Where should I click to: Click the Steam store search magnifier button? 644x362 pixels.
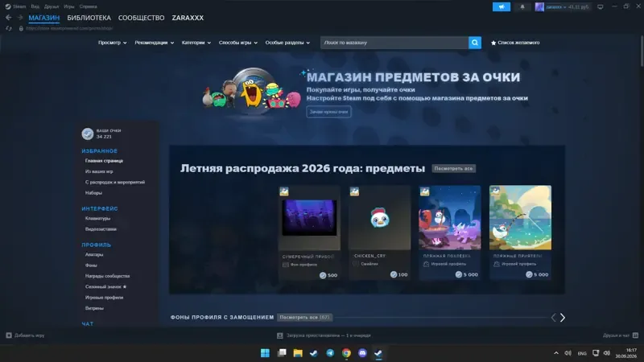(475, 43)
